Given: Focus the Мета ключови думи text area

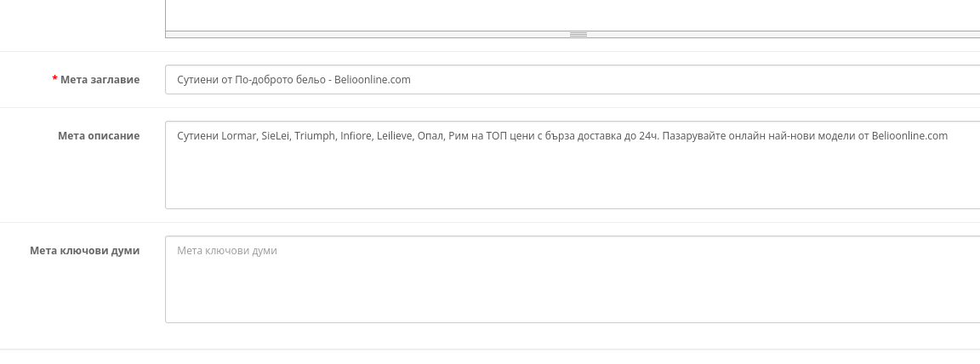Looking at the screenshot, I should pyautogui.click(x=573, y=279).
